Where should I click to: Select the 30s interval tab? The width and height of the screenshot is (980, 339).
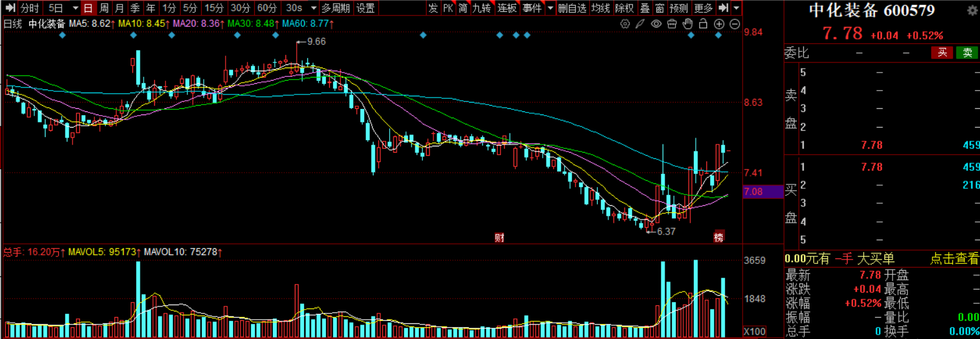[x=294, y=8]
